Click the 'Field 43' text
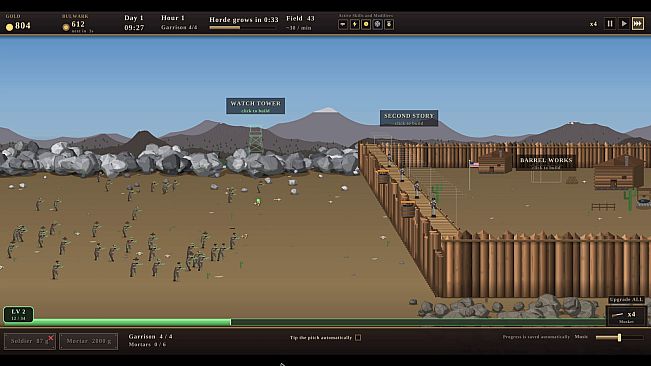The image size is (651, 366). click(x=300, y=18)
